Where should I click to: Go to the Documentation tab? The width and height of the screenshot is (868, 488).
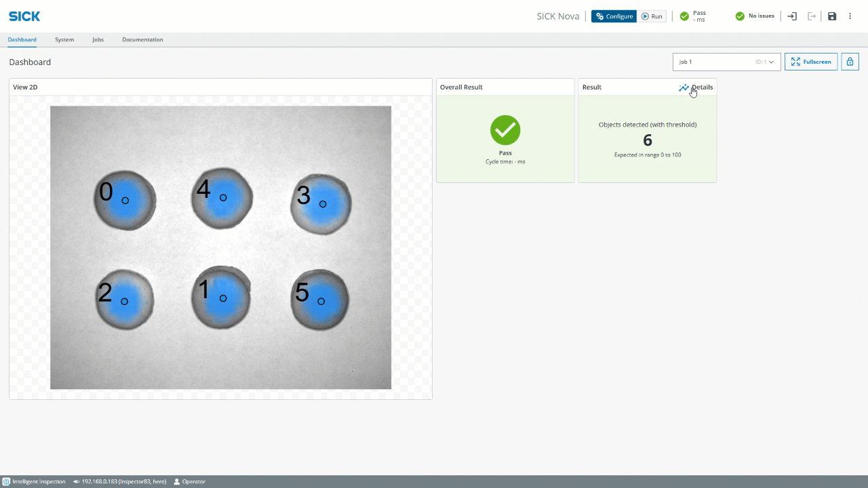click(142, 40)
